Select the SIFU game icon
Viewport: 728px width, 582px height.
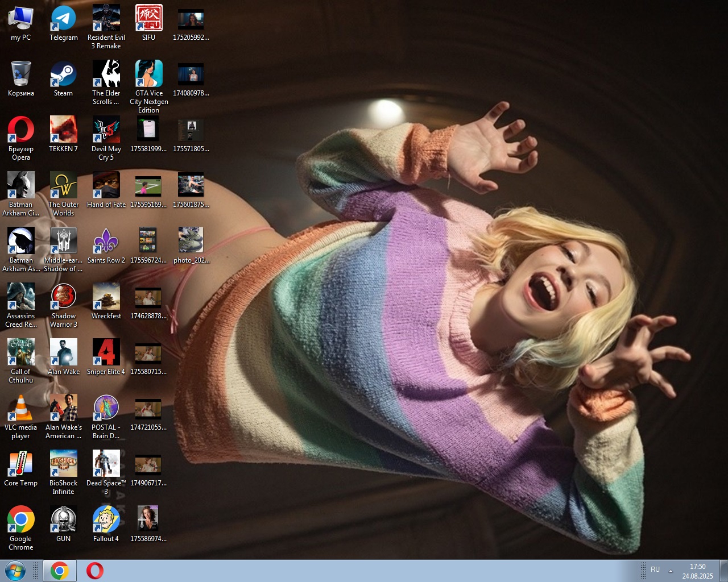point(148,19)
